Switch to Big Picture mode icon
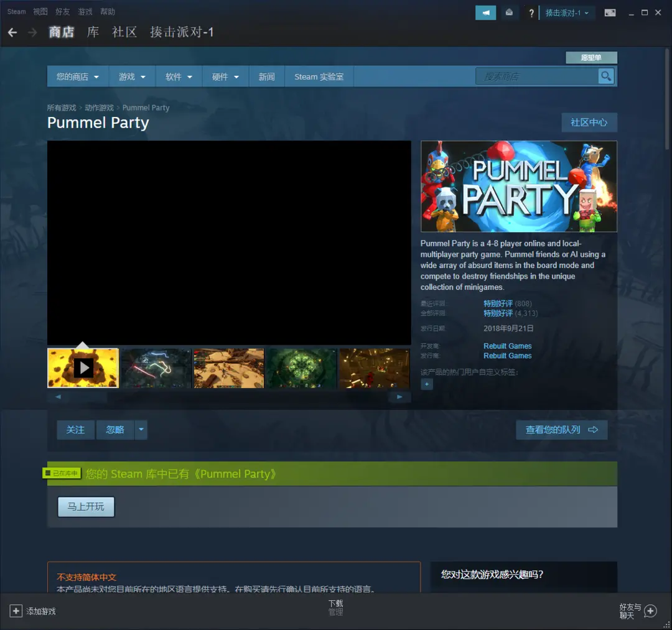This screenshot has height=630, width=672. [610, 13]
